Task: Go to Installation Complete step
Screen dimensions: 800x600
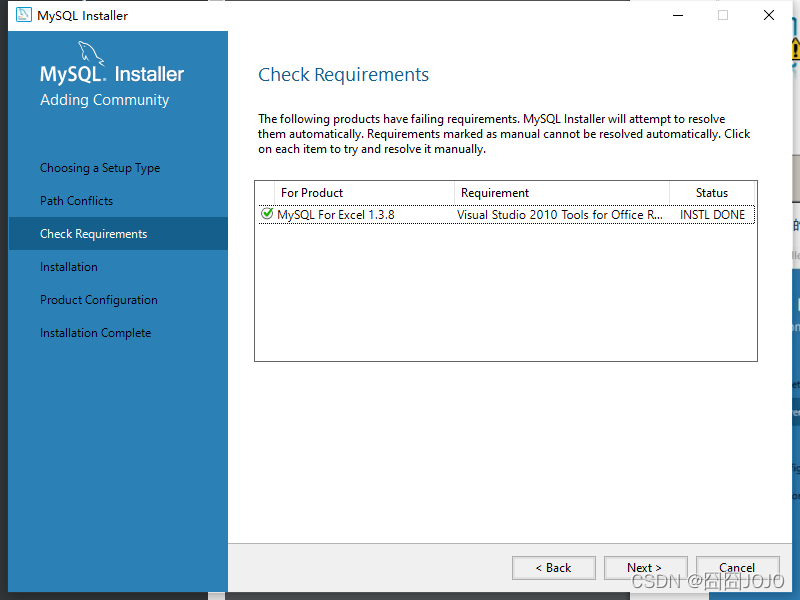Action: 95,333
